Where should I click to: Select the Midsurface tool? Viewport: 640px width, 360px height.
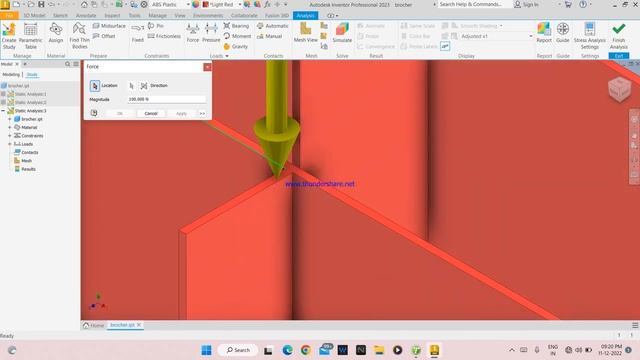point(109,26)
